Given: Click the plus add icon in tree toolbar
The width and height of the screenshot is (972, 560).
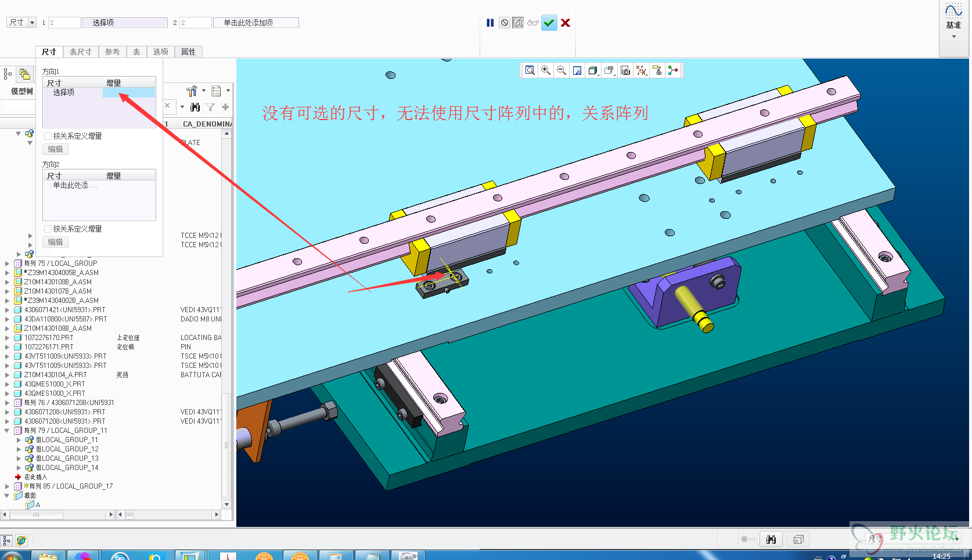Looking at the screenshot, I should click(x=225, y=107).
